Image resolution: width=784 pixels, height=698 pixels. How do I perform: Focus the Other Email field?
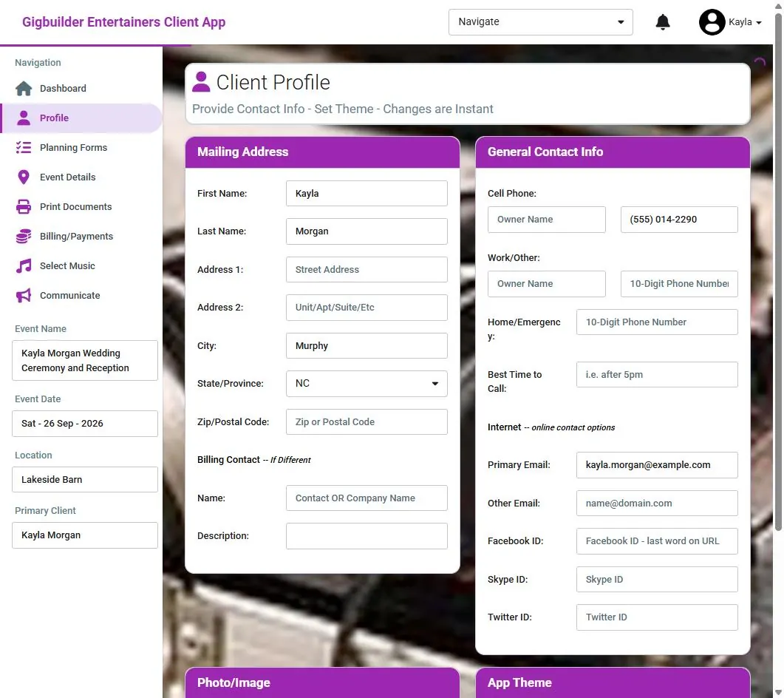657,504
